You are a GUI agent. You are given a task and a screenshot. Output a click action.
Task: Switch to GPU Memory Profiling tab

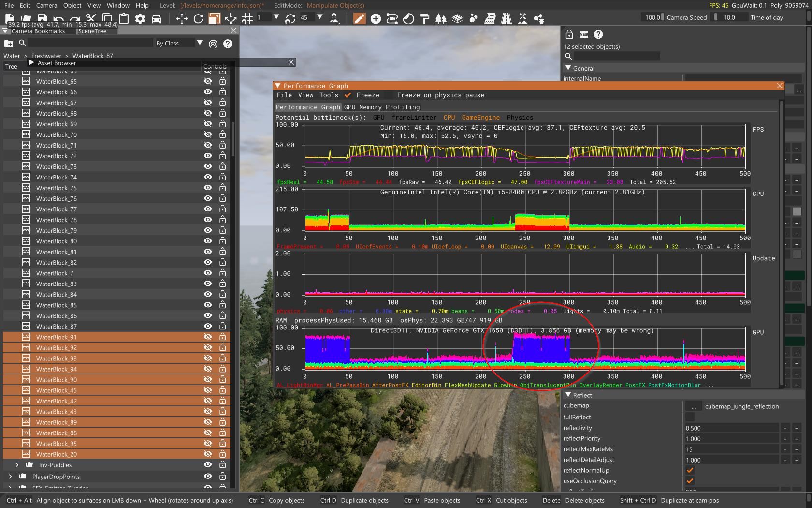[x=381, y=107]
